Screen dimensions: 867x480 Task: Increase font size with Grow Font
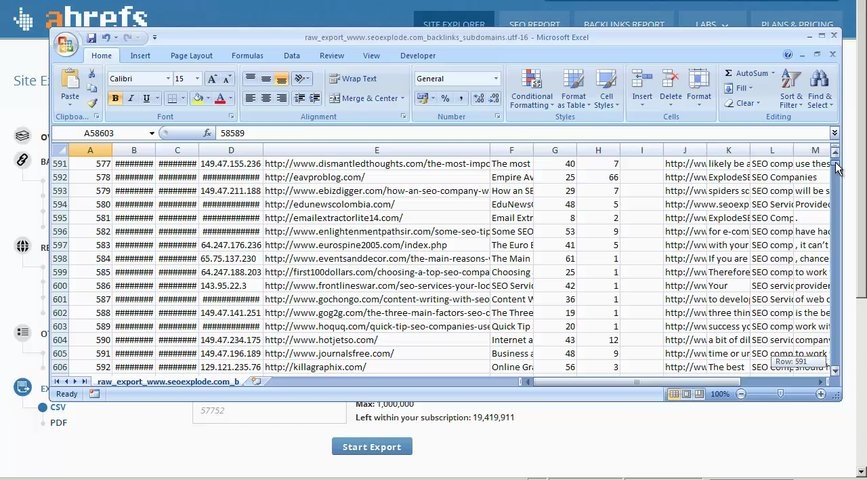pyautogui.click(x=212, y=79)
